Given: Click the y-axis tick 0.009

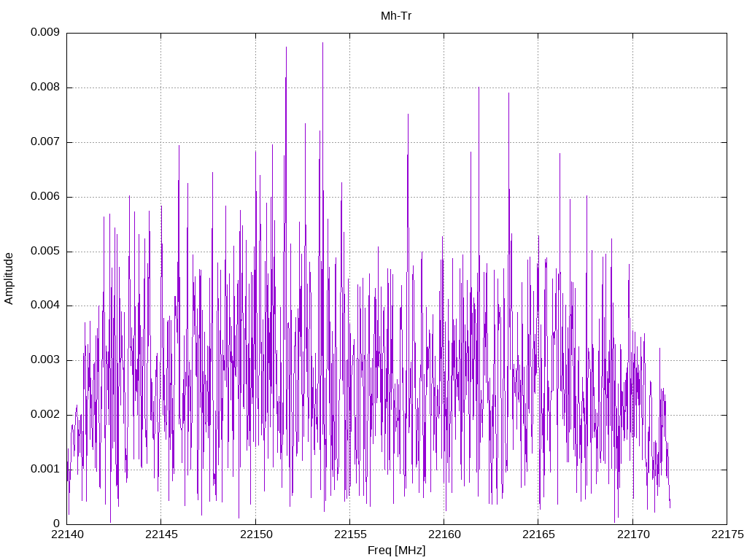Looking at the screenshot, I should (45, 32).
